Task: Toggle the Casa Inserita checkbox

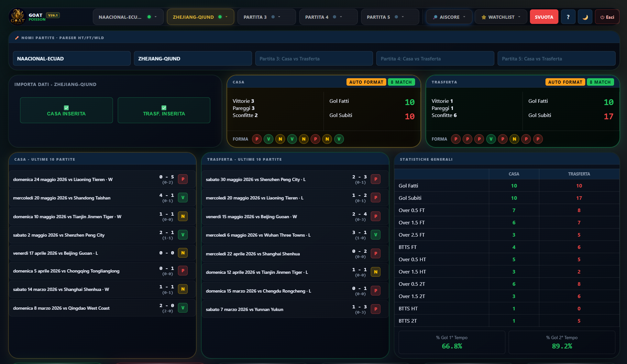Action: tap(66, 108)
